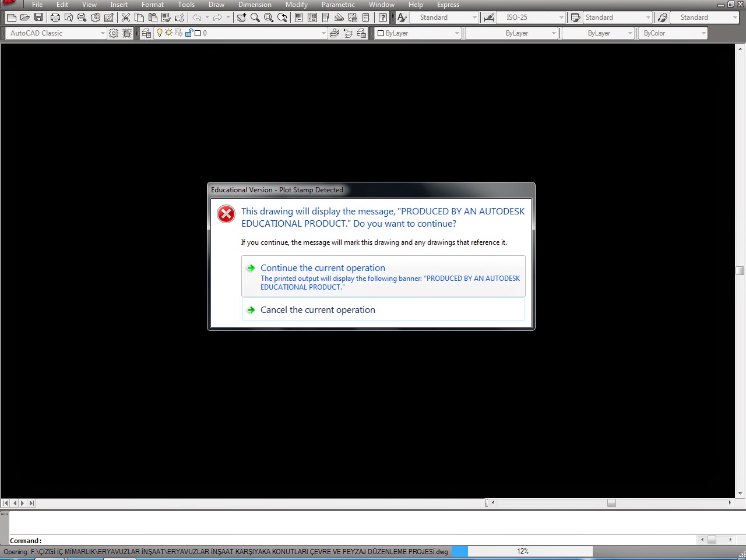Toggle layer 0 freeze sun icon
The image size is (746, 560).
(169, 33)
